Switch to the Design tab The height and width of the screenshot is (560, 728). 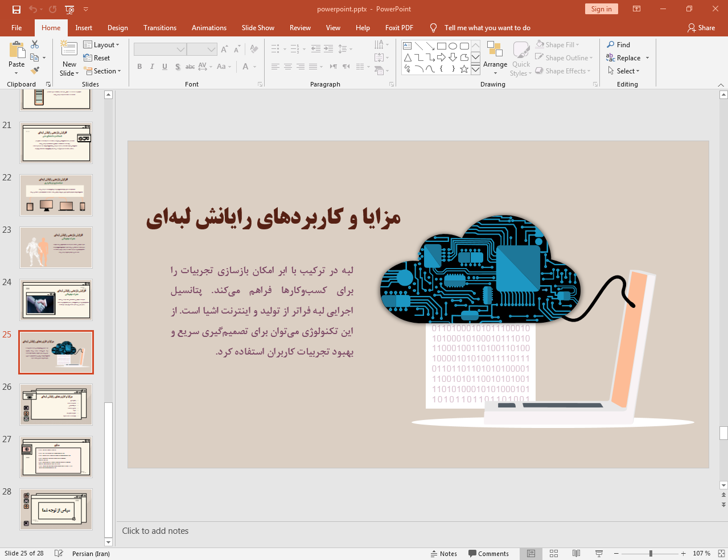pos(117,28)
